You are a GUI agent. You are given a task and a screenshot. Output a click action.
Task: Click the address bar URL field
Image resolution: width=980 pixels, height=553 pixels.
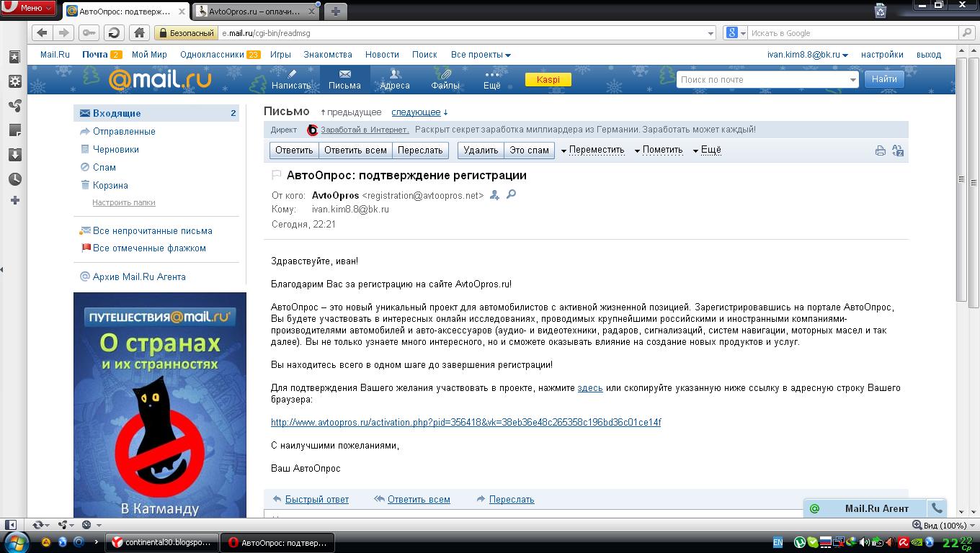click(x=461, y=33)
